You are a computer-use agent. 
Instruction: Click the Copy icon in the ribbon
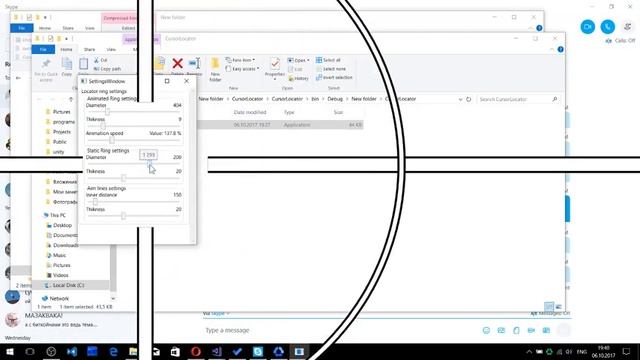tap(67, 67)
